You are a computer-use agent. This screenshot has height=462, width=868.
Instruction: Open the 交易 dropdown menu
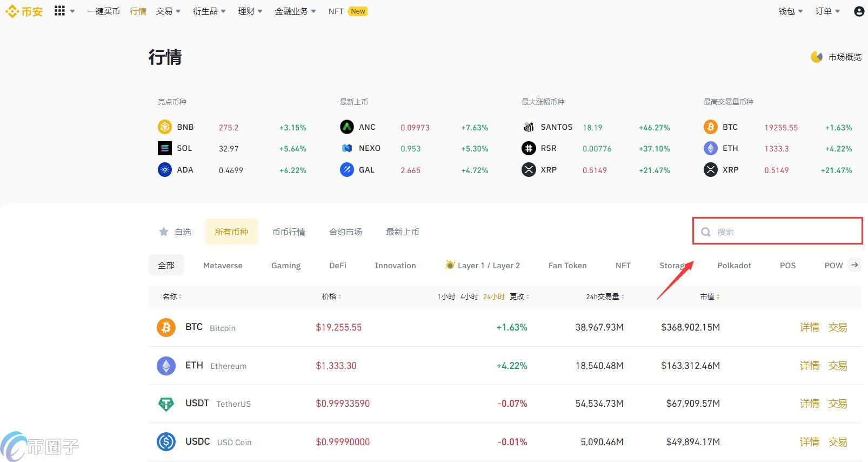click(x=168, y=11)
